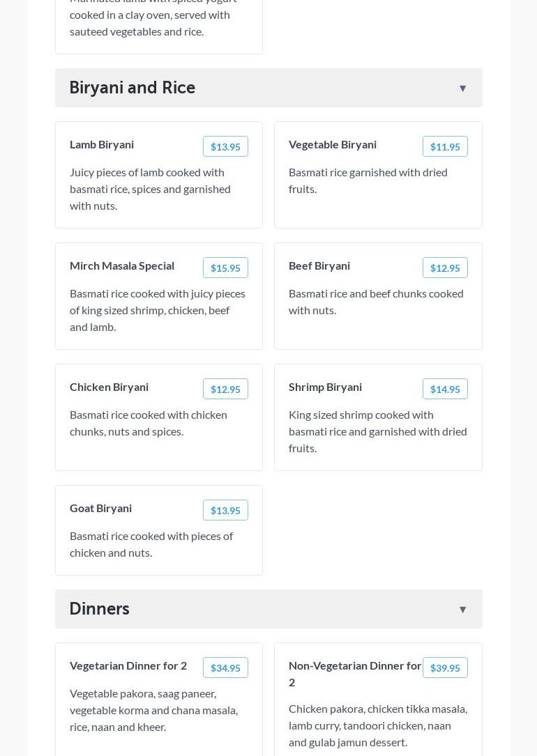Click Non-Vegetarian Dinner $39.95 price tag

[x=445, y=668]
